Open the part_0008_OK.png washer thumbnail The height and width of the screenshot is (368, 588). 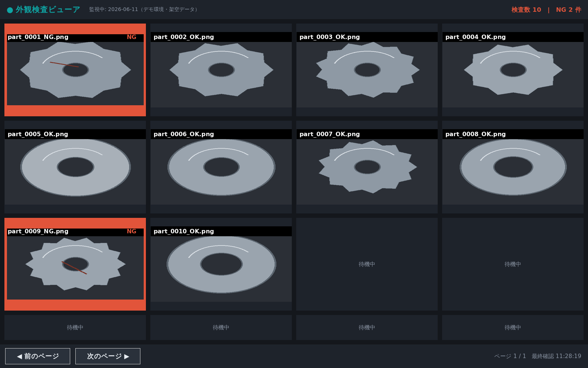click(513, 167)
